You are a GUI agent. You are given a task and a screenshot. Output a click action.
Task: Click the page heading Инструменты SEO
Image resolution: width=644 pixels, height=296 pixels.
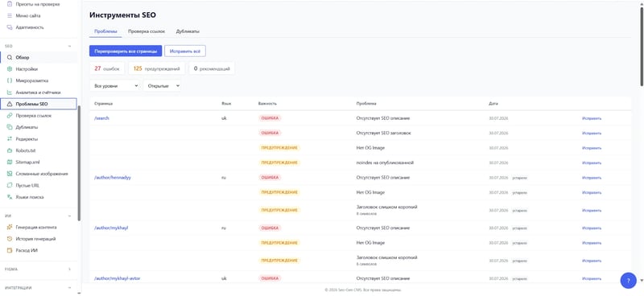[122, 15]
